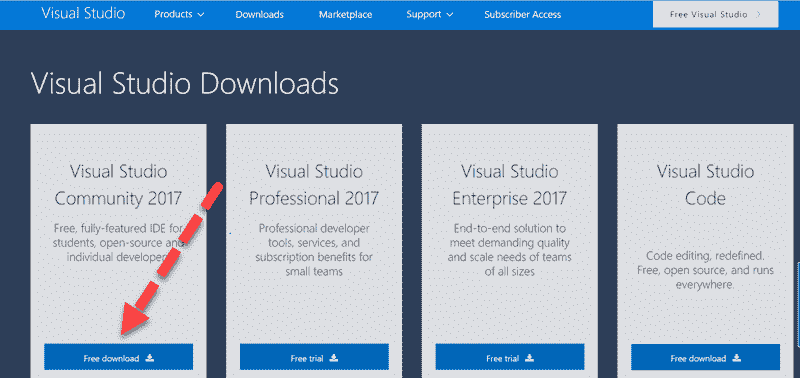Click the Free Visual Studio button
Screen dimensions: 800x378
(x=715, y=14)
